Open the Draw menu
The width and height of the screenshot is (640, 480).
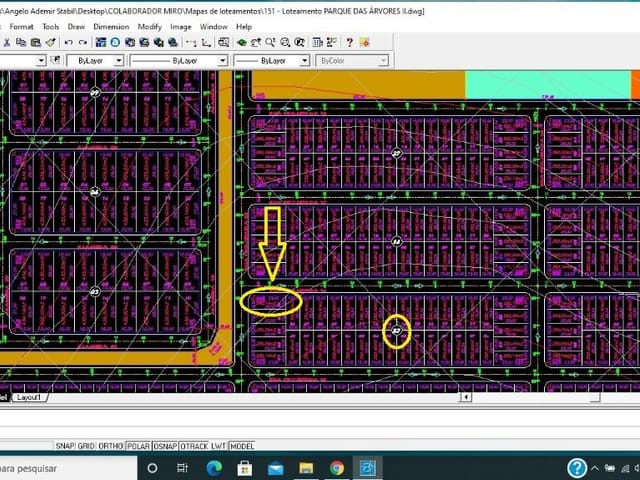[76, 27]
